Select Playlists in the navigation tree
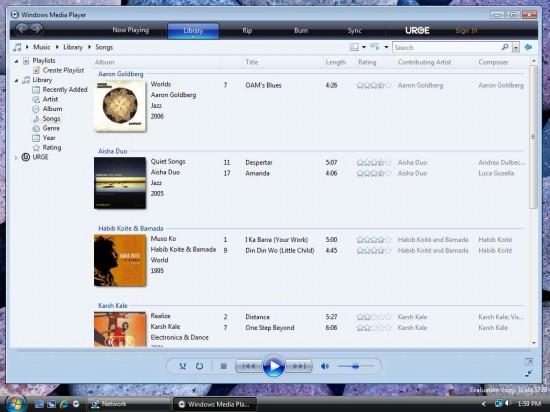 click(x=43, y=61)
